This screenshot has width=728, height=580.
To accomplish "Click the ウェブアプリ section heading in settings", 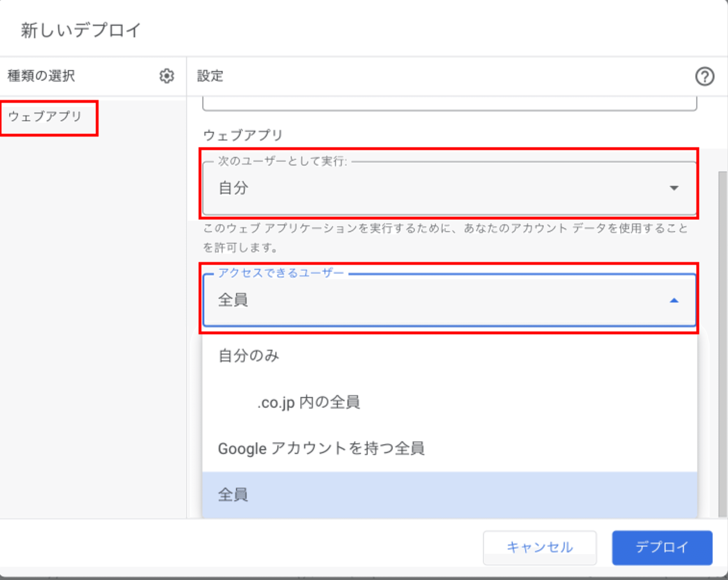I will (x=243, y=135).
